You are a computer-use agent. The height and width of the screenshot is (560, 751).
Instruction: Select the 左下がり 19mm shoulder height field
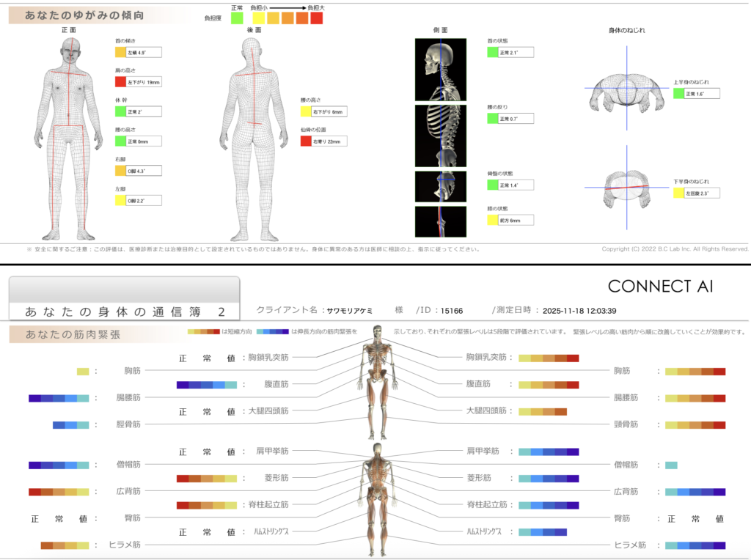click(x=144, y=82)
